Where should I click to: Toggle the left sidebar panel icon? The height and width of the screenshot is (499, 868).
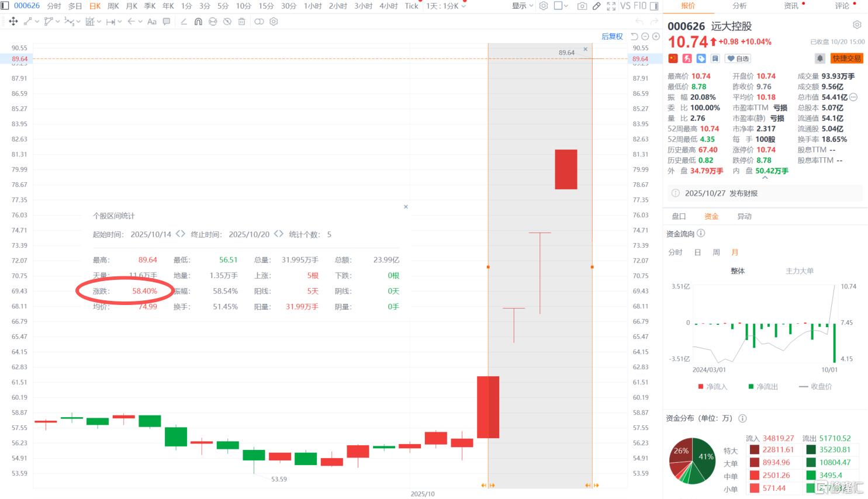click(5, 6)
